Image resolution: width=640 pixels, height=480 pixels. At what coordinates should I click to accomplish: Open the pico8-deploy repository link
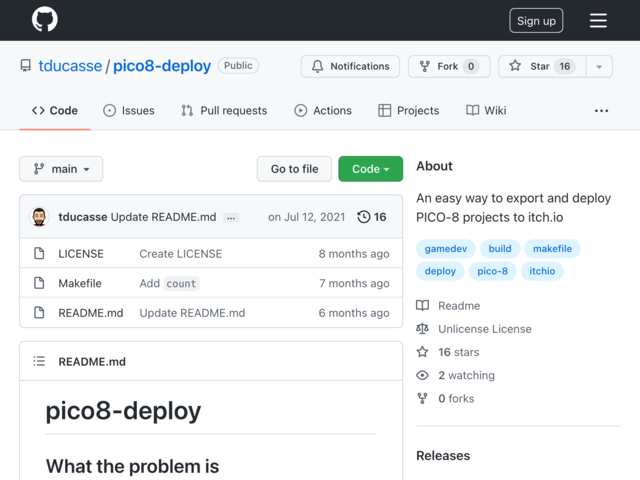(x=162, y=66)
